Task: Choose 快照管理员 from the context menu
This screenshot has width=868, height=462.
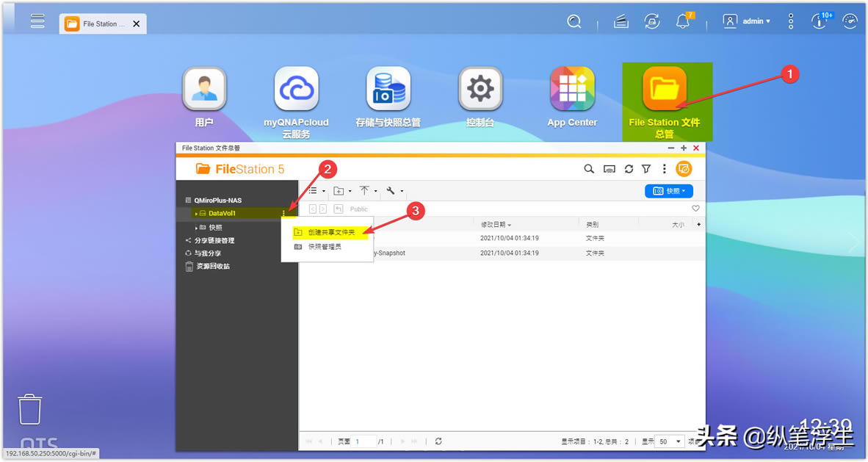Action: 325,247
